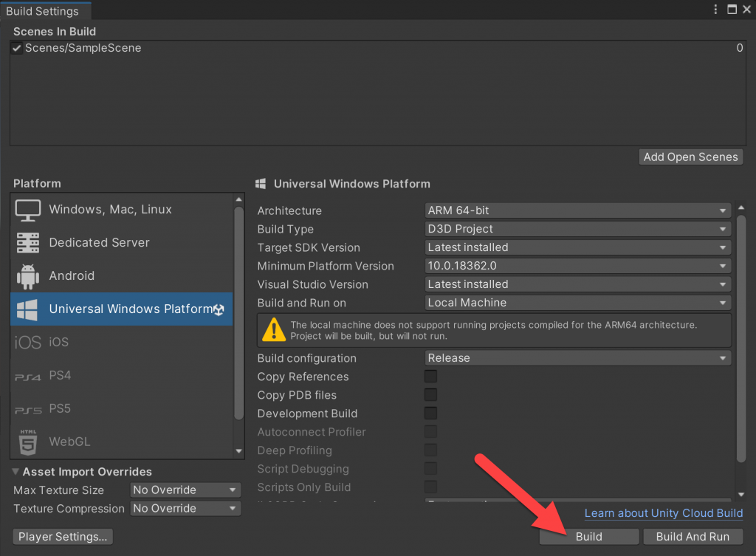Click the Windows logo beside the settings header
756x556 pixels.
click(x=261, y=184)
